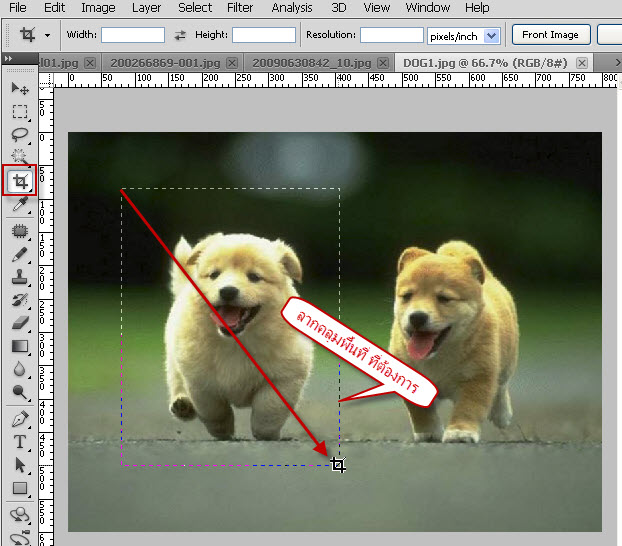This screenshot has width=622, height=546.
Task: Select the Crop tool in the toolbox
Action: click(20, 181)
